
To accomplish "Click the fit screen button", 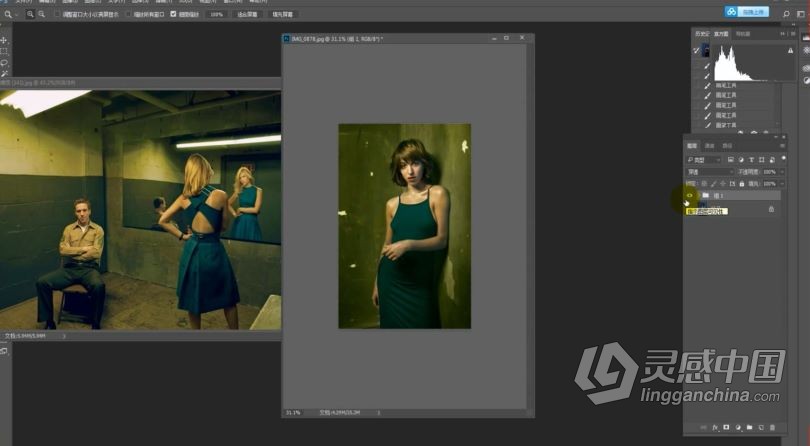I will point(247,14).
